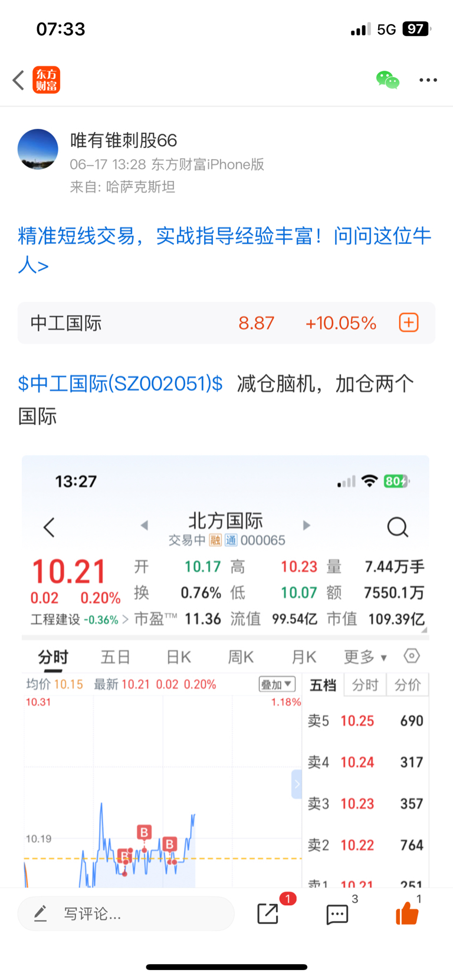Open the 东方财富 app logo
This screenshot has width=453, height=980.
click(x=46, y=80)
